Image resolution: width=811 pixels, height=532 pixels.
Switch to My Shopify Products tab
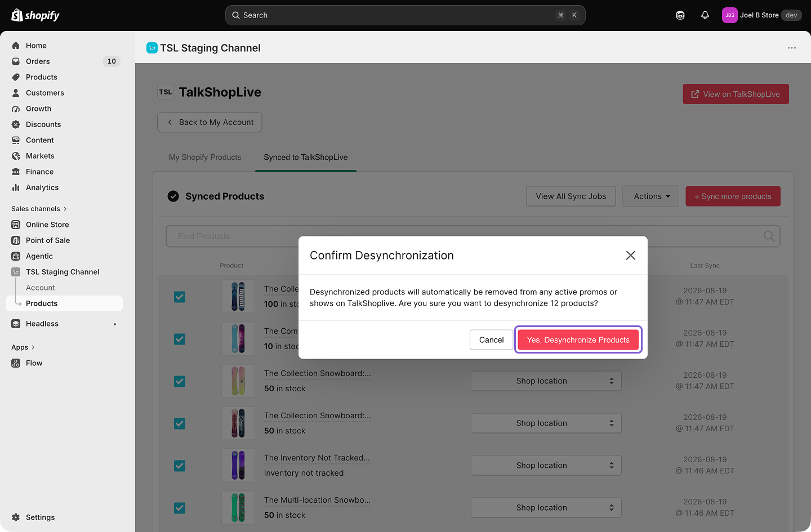point(205,158)
